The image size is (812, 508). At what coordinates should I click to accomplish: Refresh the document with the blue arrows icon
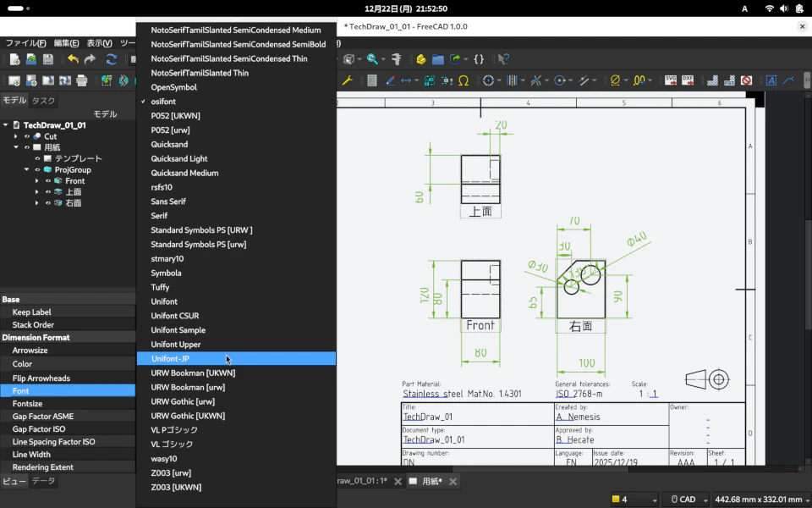(x=112, y=59)
